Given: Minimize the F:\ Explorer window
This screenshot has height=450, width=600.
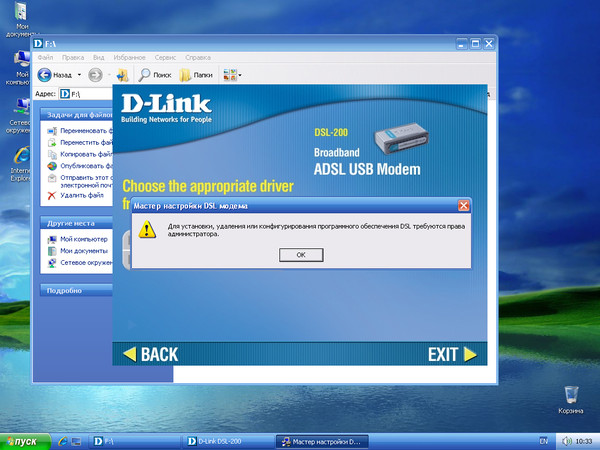Looking at the screenshot, I should (462, 44).
